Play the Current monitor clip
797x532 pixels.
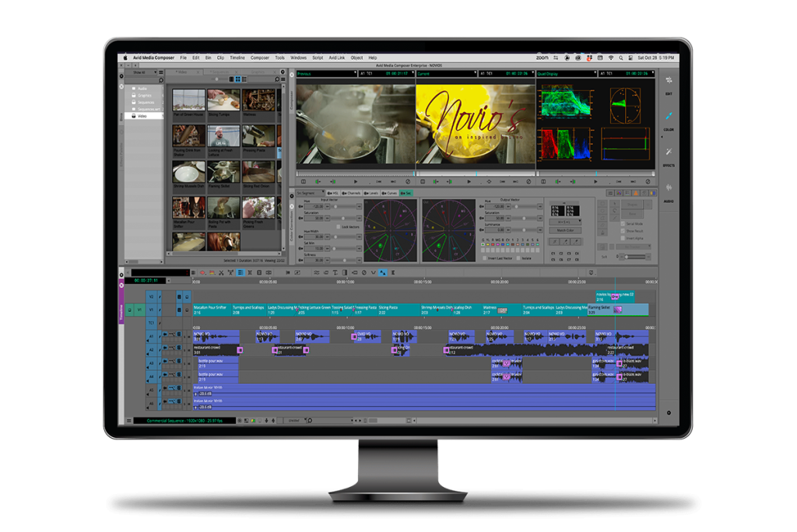pos(468,181)
